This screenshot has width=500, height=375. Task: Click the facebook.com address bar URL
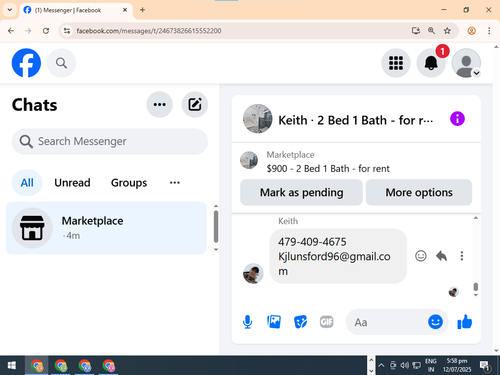149,31
